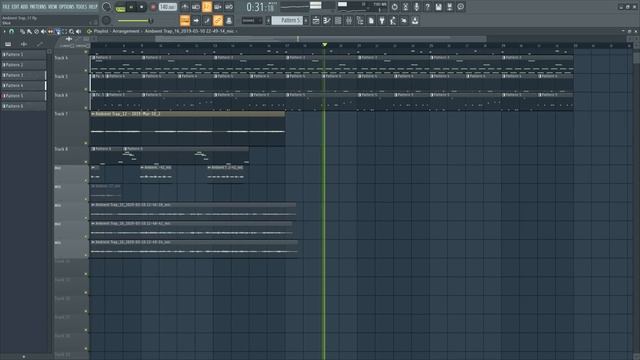Click the tempo tapper icon
This screenshot has height=360, width=640.
[x=393, y=20]
